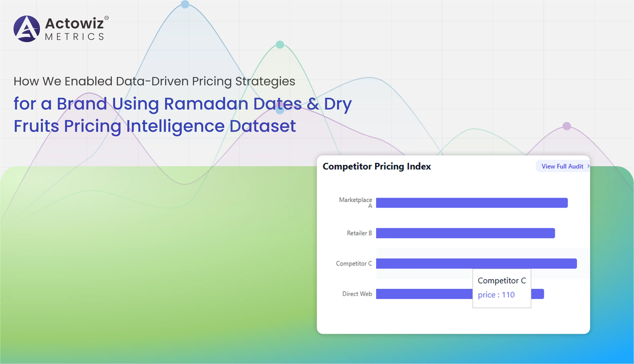Select the Marketplace A bar

coord(471,203)
